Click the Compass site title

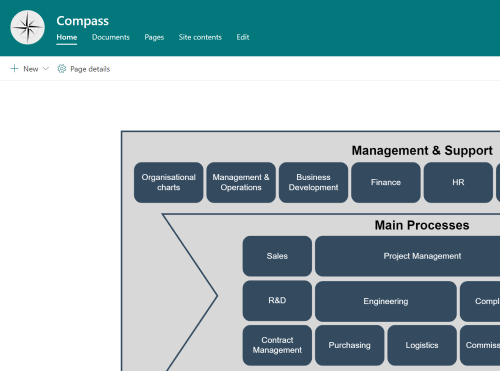click(x=82, y=21)
